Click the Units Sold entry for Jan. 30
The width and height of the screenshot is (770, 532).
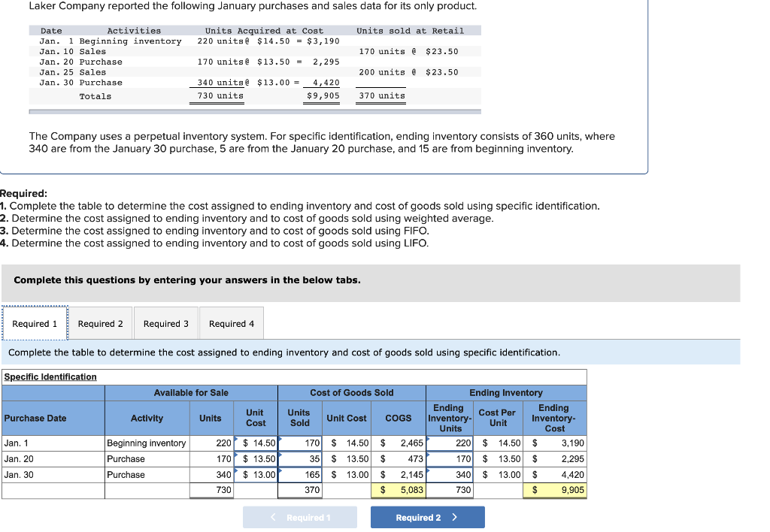(x=299, y=475)
